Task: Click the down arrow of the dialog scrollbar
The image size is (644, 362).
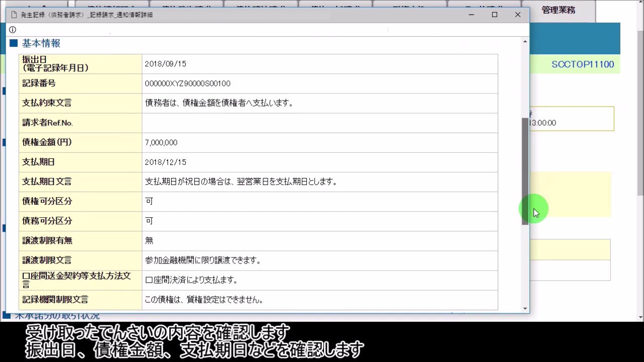Action: pos(525,308)
